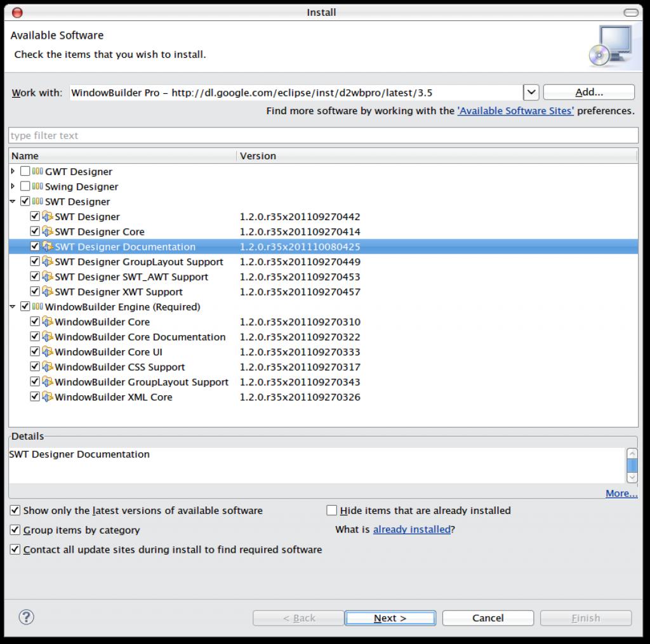Viewport: 650px width, 644px height.
Task: Click the Work with URL field
Action: pos(296,93)
